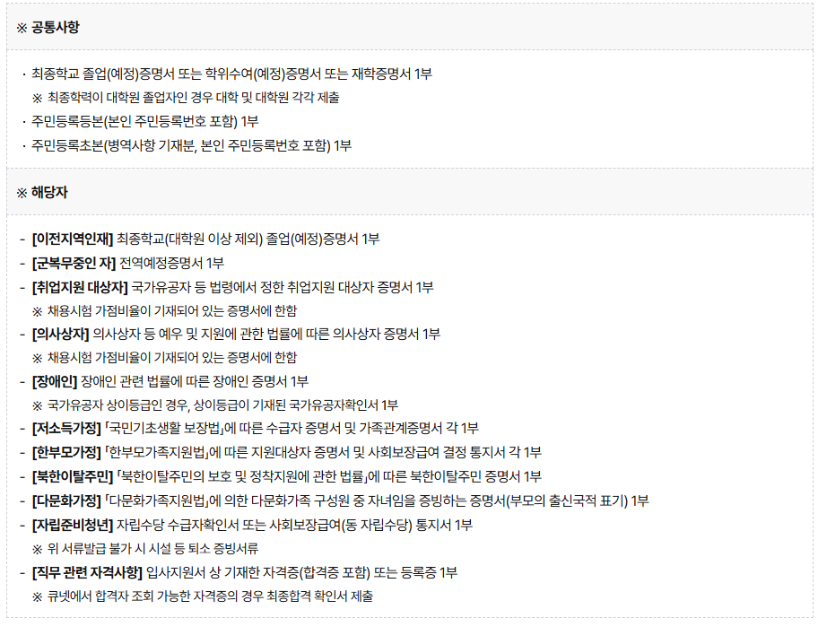Click the [자립준비청년] label

pyautogui.click(x=72, y=524)
